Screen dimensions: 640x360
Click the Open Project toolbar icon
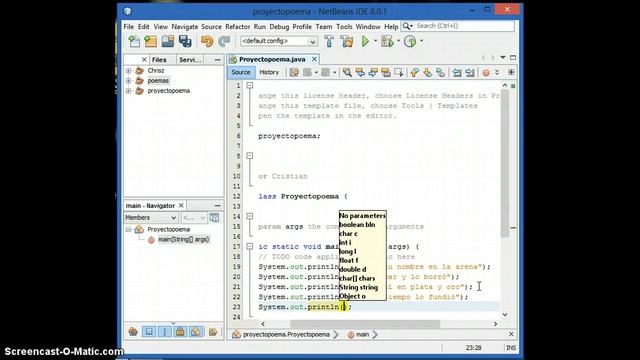tap(168, 41)
